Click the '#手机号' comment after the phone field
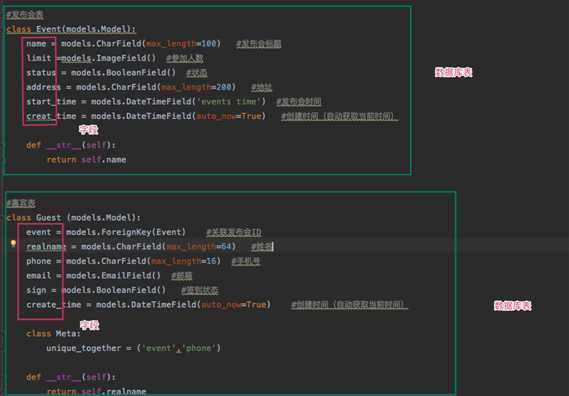Viewport: 569px width, 396px height. (246, 261)
